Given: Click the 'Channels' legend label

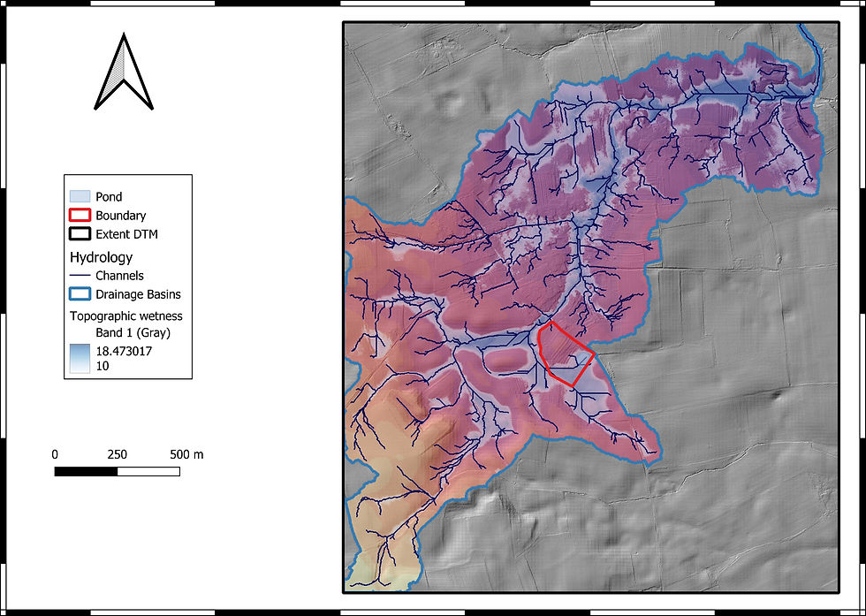Looking at the screenshot, I should coord(119,276).
